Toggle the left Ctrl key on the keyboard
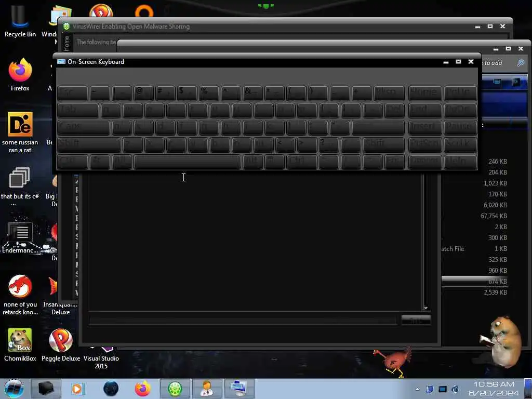 [x=73, y=162]
